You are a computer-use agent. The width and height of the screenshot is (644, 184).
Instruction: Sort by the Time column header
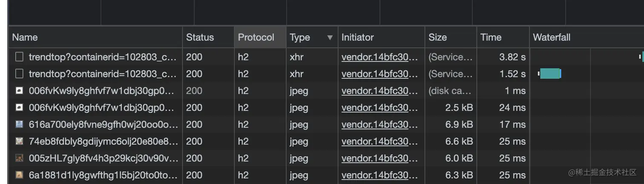[x=491, y=37]
